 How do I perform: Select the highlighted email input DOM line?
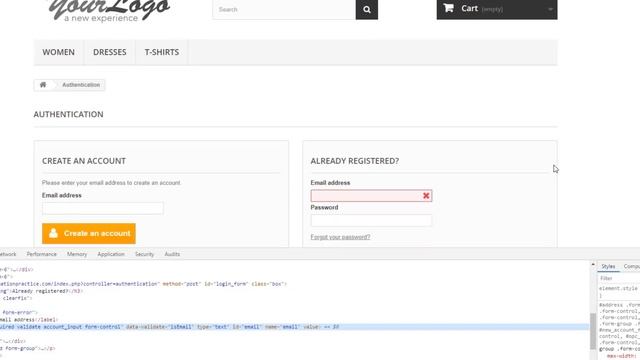tap(295, 327)
